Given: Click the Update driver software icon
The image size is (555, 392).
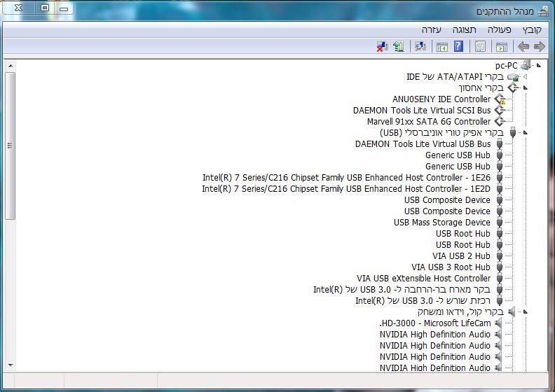Looking at the screenshot, I should click(x=399, y=46).
